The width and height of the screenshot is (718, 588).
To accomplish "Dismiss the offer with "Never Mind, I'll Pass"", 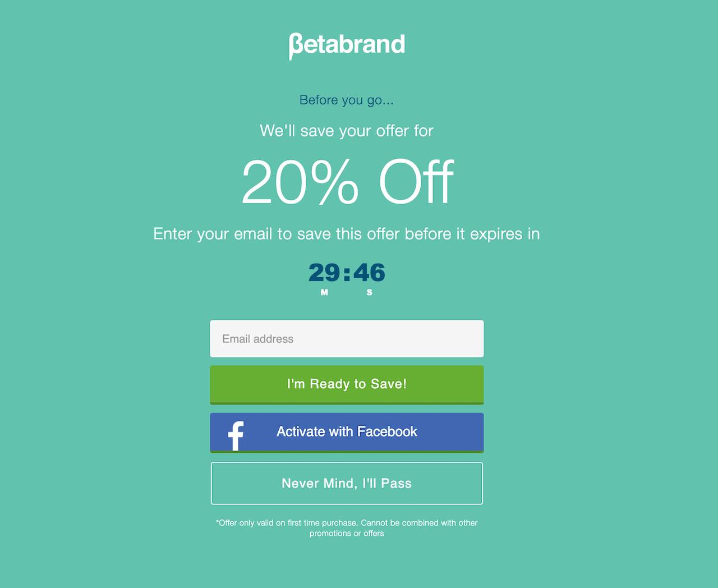I will [346, 483].
